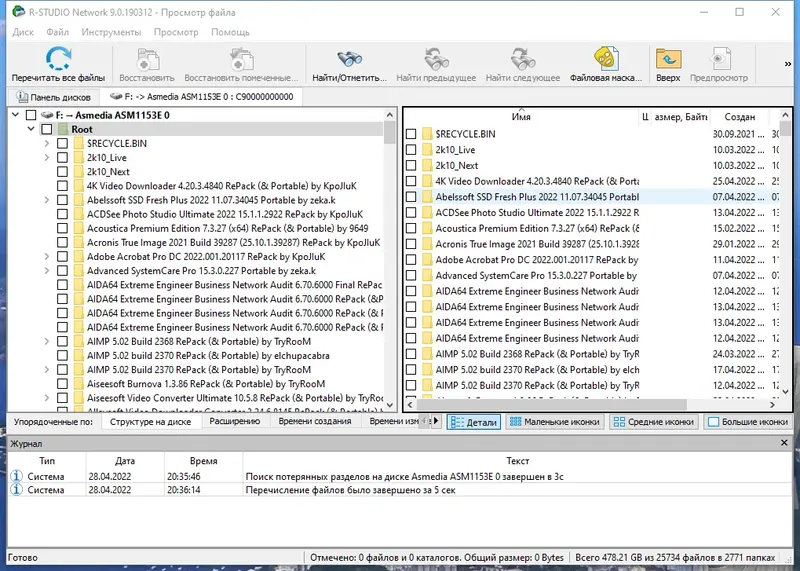Expand the Aiseesoft Video Converter Ultimate tree node
This screenshot has width=800, height=571.
click(47, 398)
